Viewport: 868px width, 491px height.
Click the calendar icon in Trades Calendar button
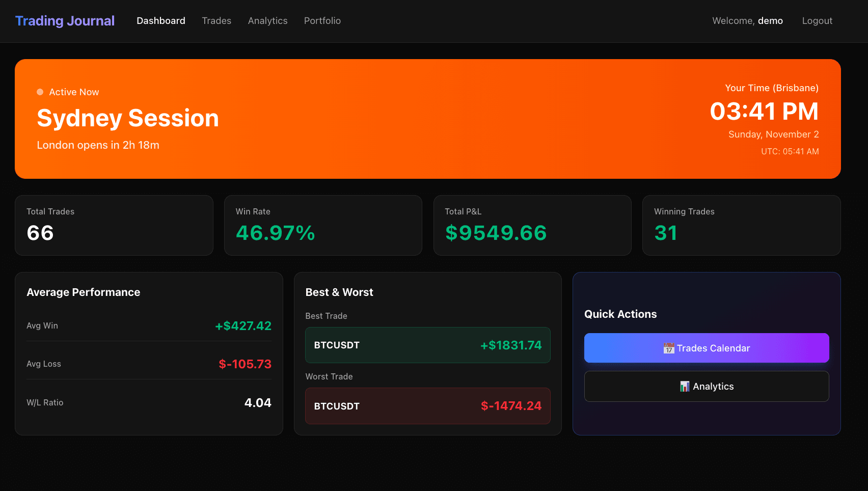pyautogui.click(x=669, y=348)
